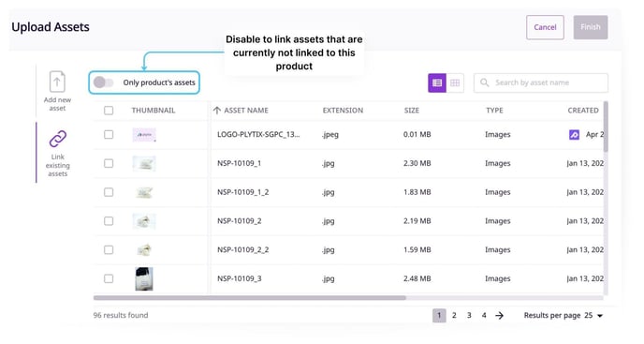Select checkbox for NSP-10109_1
Viewport: 644px width, 344px height.
(x=109, y=163)
